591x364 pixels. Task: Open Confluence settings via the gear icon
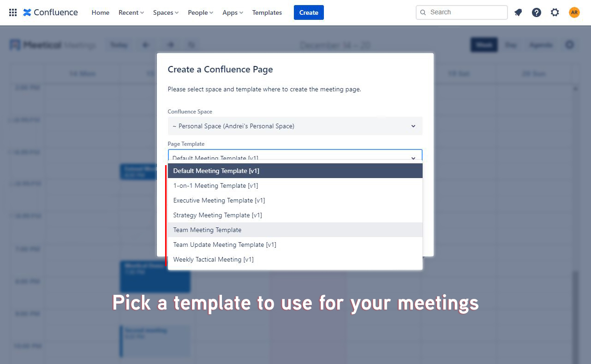555,12
